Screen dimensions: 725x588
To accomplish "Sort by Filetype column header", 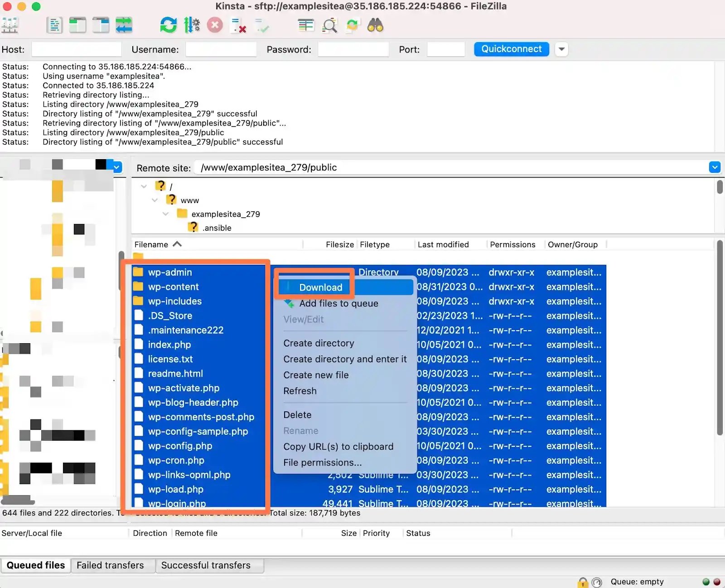I will click(386, 244).
